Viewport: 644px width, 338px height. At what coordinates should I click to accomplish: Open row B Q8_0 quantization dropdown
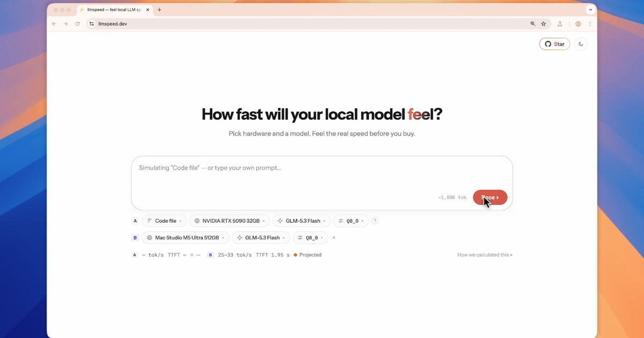tap(310, 238)
